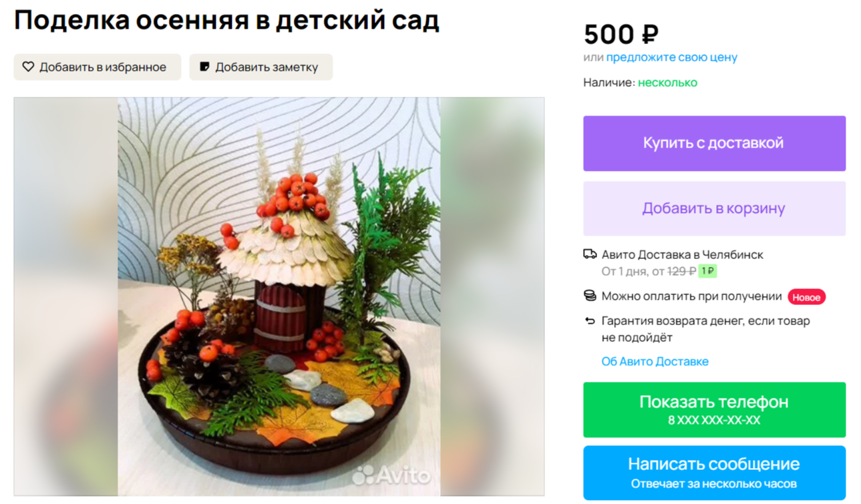Image resolution: width=861 pixels, height=504 pixels.
Task: Click the listing title Поделка осенняя в детский сад
Action: tap(226, 21)
